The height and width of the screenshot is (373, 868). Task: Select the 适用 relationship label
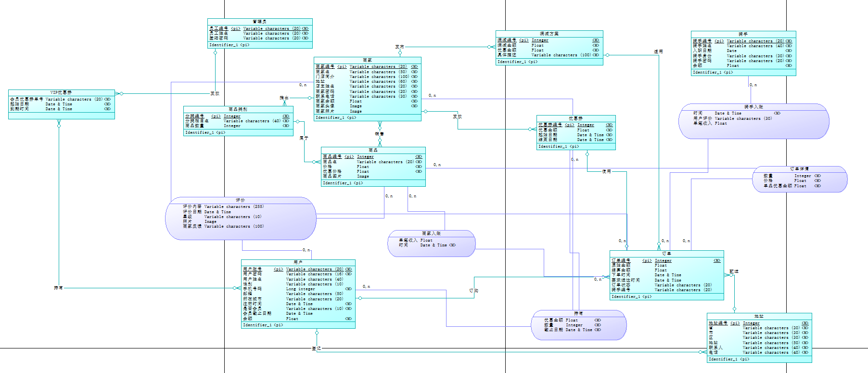point(658,51)
